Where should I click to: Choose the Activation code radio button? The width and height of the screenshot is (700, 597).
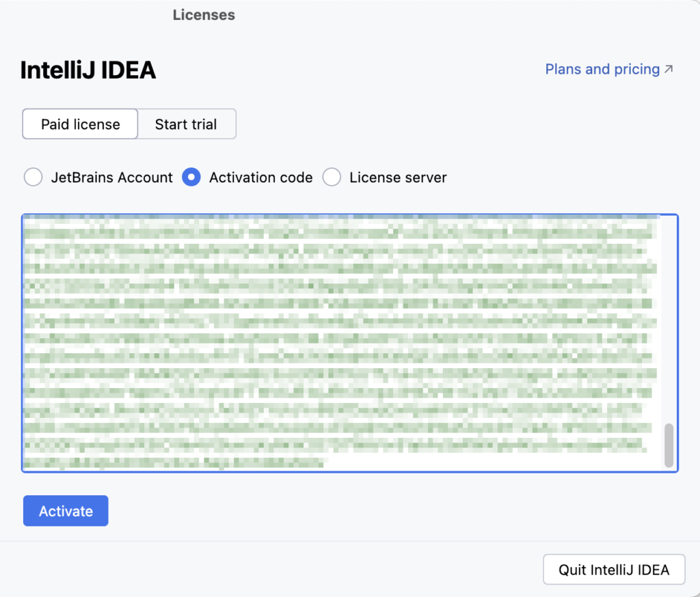[x=191, y=178]
